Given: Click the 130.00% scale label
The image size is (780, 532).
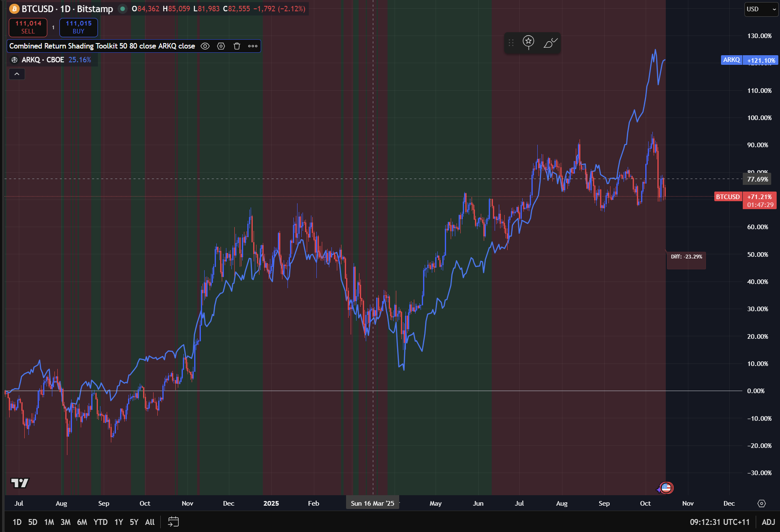Looking at the screenshot, I should click(x=759, y=36).
